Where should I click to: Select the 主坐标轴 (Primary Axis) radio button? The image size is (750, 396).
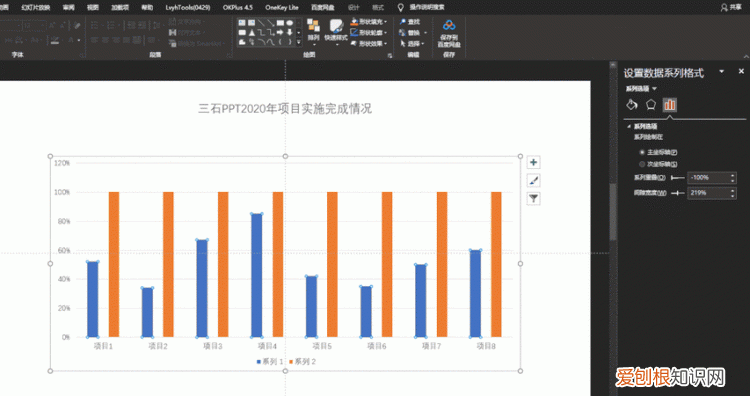642,152
